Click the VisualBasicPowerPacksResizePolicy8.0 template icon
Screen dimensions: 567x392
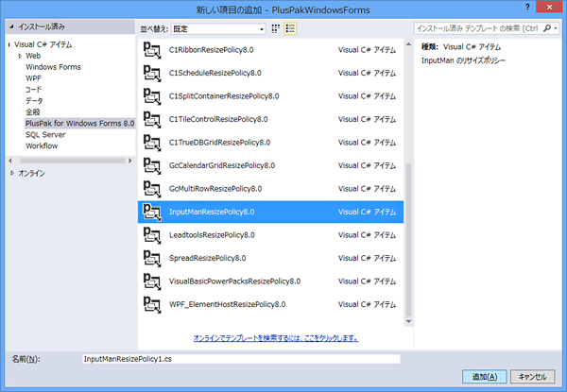click(x=152, y=281)
